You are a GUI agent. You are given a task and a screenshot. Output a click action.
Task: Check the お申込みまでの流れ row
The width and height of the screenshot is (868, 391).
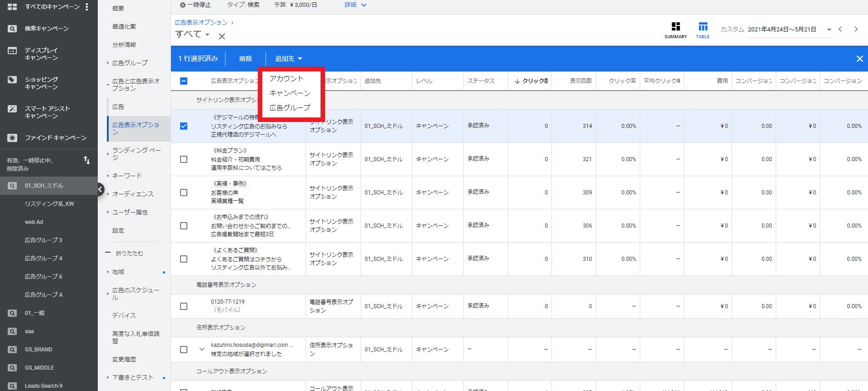tap(184, 226)
